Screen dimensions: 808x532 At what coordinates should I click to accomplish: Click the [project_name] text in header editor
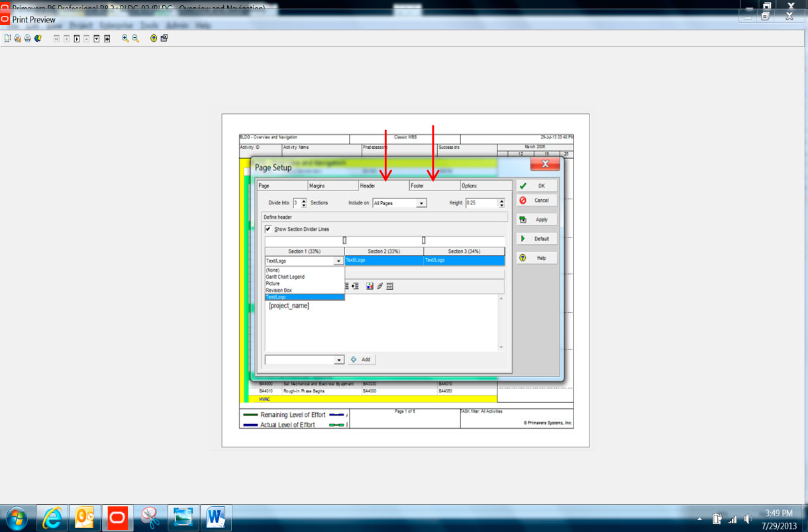pos(289,306)
